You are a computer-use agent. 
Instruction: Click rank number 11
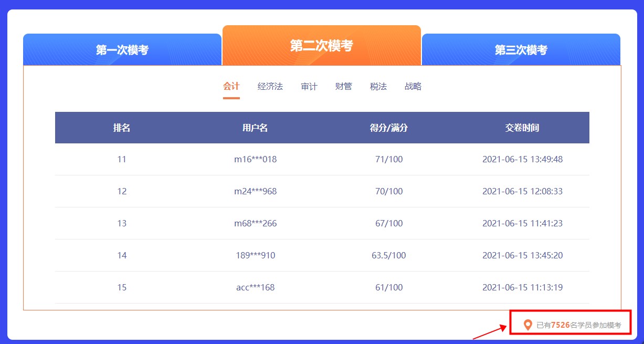point(122,159)
